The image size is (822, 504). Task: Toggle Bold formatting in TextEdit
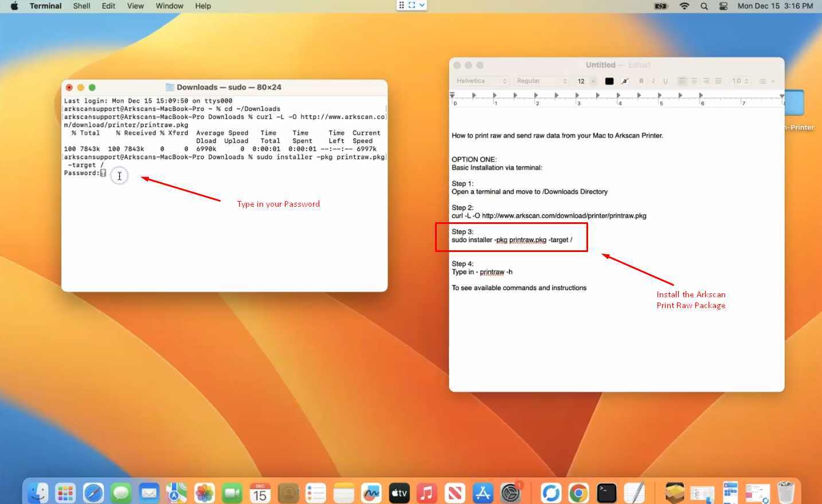[x=641, y=81]
